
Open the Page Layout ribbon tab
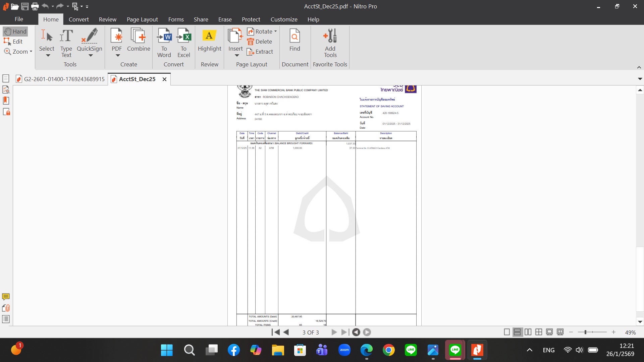[142, 19]
